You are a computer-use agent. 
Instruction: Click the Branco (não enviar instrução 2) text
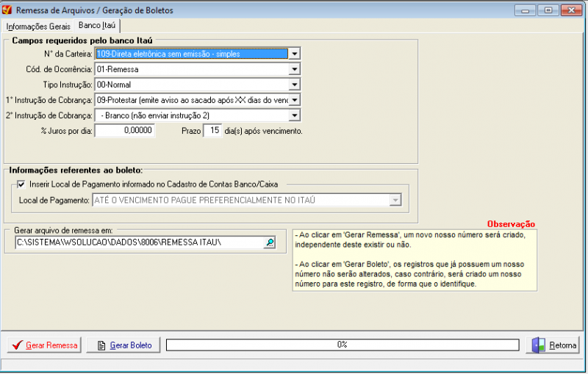[x=155, y=115]
